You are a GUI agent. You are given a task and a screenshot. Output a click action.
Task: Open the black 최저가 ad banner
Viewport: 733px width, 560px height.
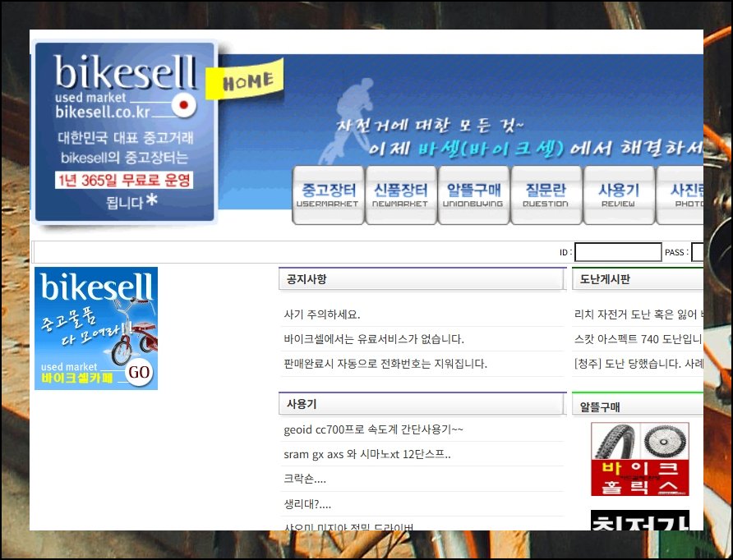point(640,521)
